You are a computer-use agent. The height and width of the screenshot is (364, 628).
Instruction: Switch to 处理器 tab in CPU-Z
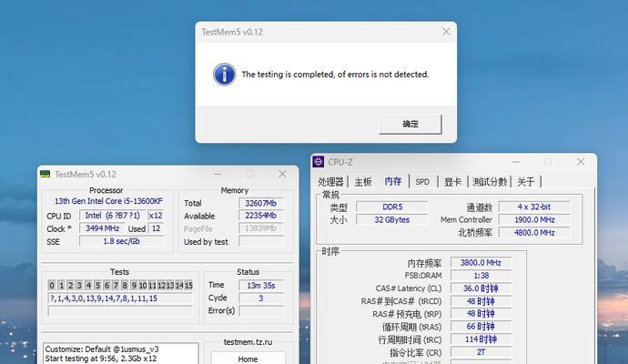(x=330, y=182)
